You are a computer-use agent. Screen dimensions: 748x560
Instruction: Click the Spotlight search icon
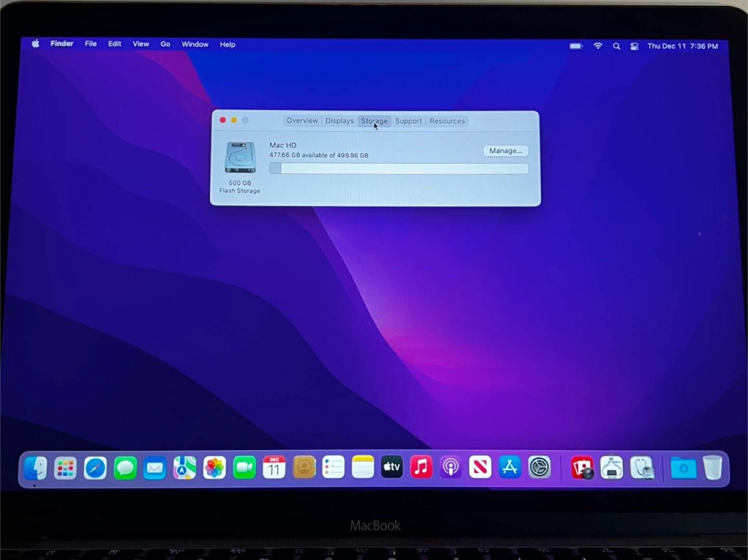(x=617, y=46)
